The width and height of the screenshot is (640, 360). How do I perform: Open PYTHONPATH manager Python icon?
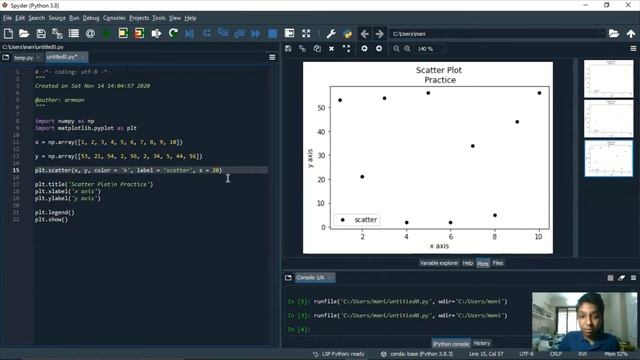point(348,33)
